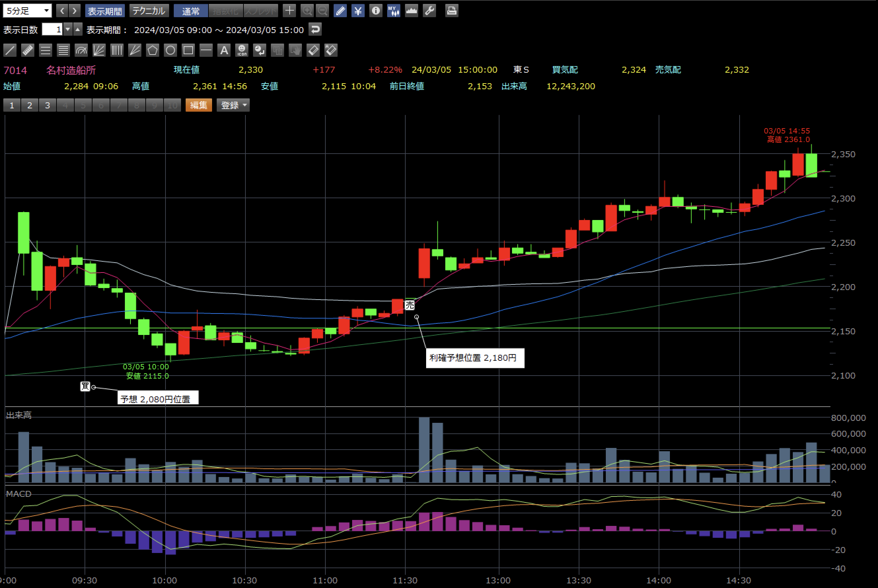Toggle the MY chart candlestick button
The height and width of the screenshot is (588, 878).
394,11
